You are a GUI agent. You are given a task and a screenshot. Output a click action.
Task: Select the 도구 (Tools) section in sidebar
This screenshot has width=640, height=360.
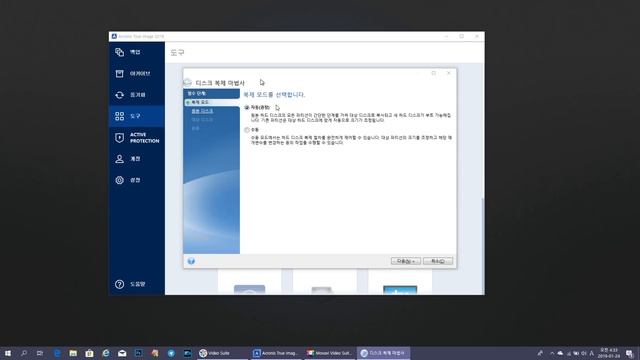click(136, 116)
